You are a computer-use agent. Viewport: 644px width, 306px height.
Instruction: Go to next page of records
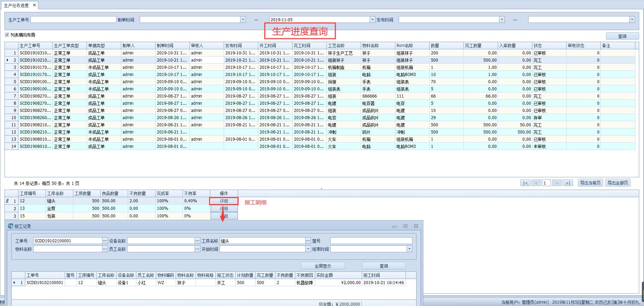(x=557, y=183)
